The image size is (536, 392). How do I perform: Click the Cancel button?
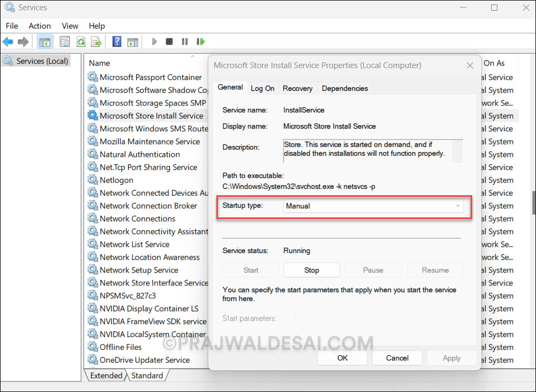pos(397,358)
